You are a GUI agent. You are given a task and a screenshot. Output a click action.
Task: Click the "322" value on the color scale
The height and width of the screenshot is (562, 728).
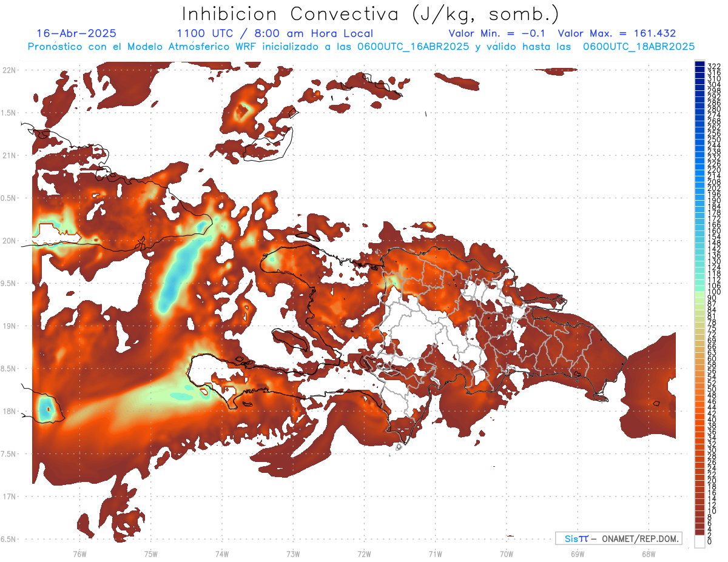coord(713,66)
